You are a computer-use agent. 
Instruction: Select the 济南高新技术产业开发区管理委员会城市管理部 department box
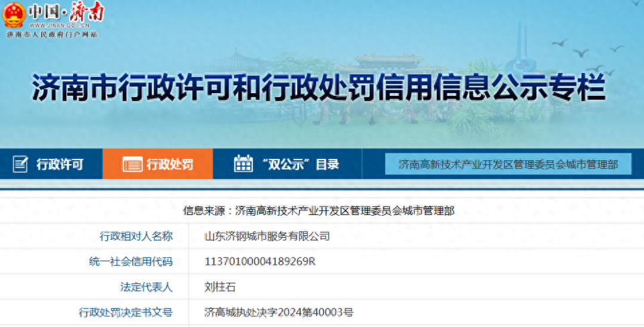click(x=508, y=164)
